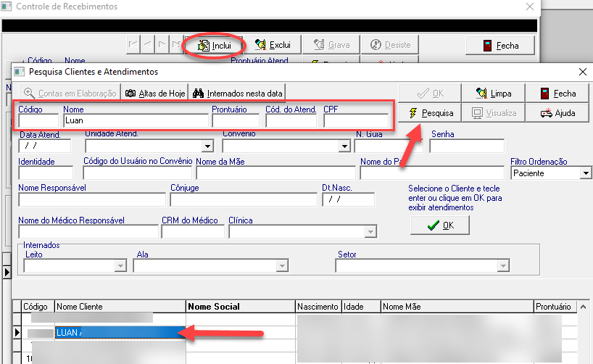The height and width of the screenshot is (364, 593).
Task: Click Altas de Hoje button
Action: pyautogui.click(x=155, y=93)
